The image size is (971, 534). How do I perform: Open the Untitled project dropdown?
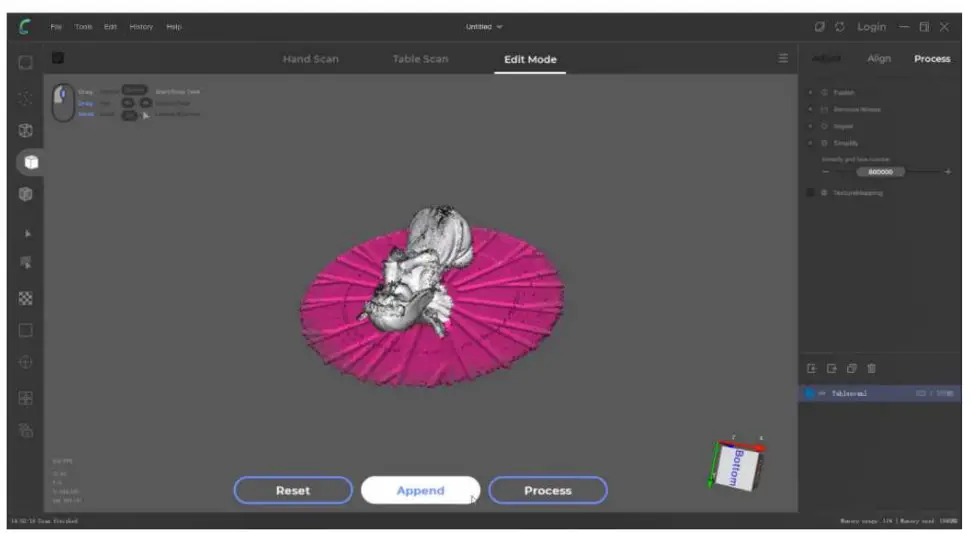click(484, 27)
